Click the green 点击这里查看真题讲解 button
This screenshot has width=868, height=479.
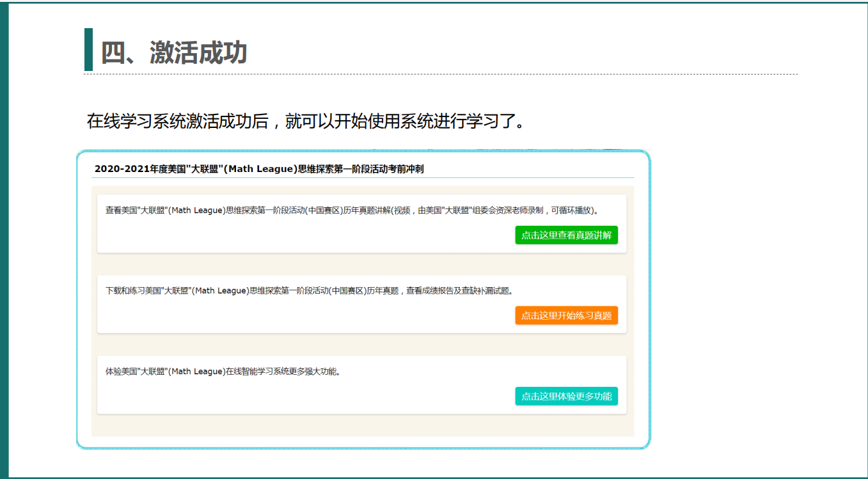(x=566, y=235)
